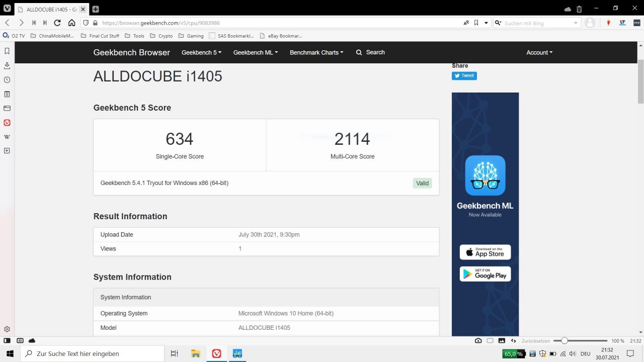
Task: Open the History panel in sidebar
Action: point(7,79)
